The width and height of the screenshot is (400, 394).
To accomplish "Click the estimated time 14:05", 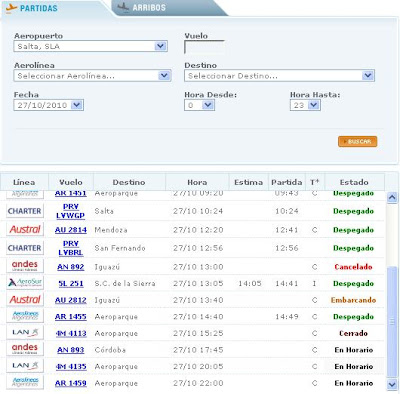I will [x=250, y=283].
